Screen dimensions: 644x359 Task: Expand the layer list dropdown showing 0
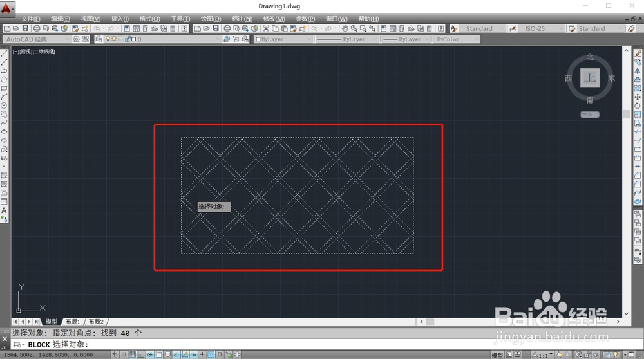click(218, 39)
